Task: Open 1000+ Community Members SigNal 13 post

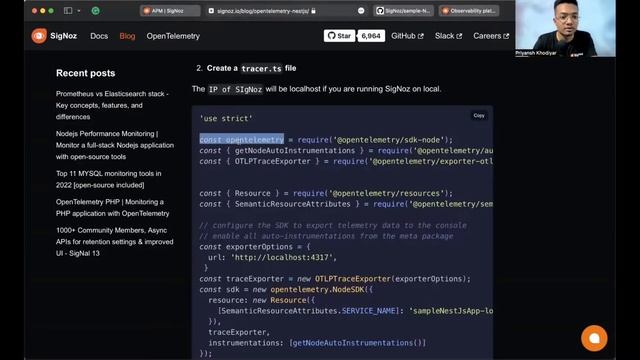Action: (x=115, y=242)
